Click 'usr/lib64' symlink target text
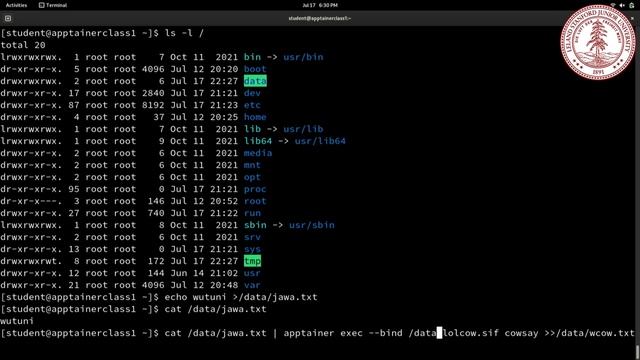This screenshot has height=360, width=640. tap(320, 141)
